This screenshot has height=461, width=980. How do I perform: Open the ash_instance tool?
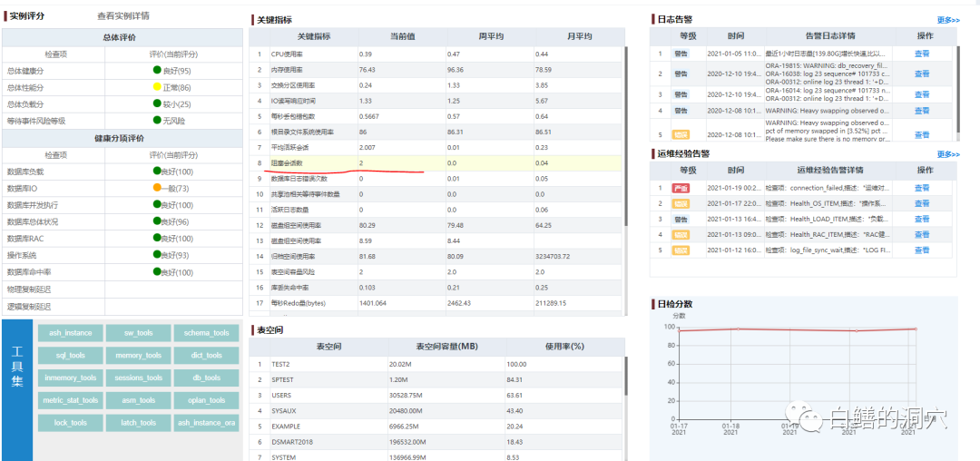[x=70, y=333]
